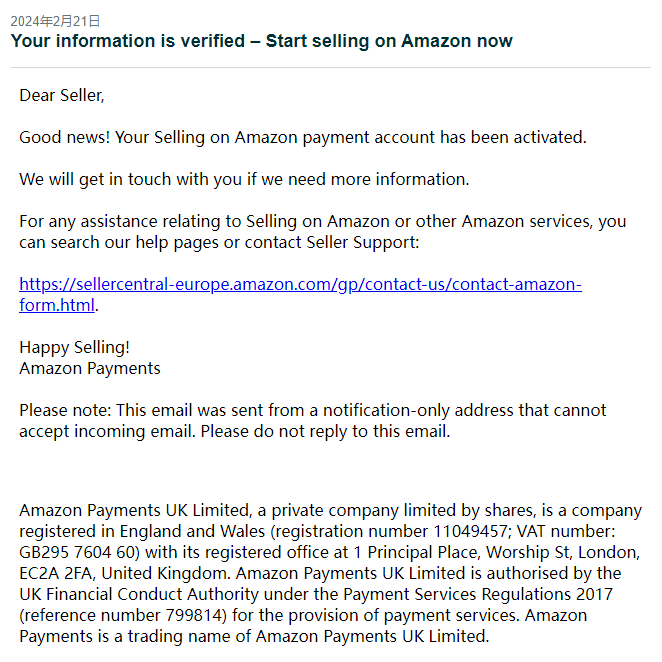The height and width of the screenshot is (662, 662).
Task: Click the 'Please note:' notification-only notice
Action: [312, 421]
